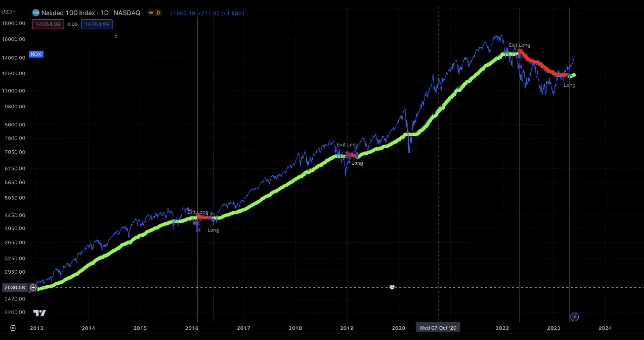644x340 pixels.
Task: Click the purple lightning go-to-realtime icon
Action: click(574, 317)
